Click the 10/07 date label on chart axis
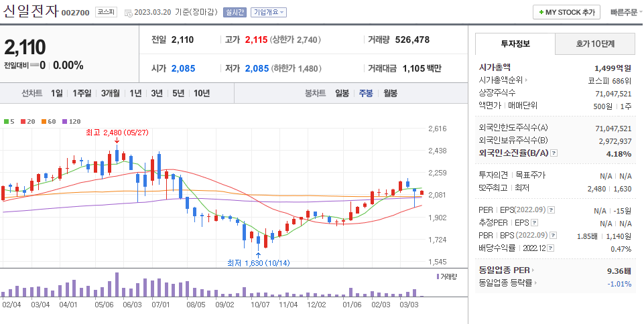 pos(261,305)
